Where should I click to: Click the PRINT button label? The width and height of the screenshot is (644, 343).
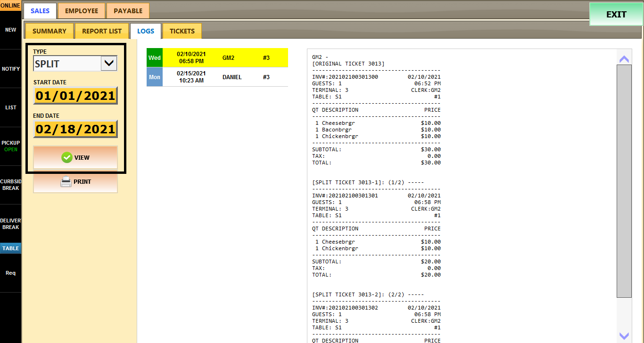tap(83, 181)
